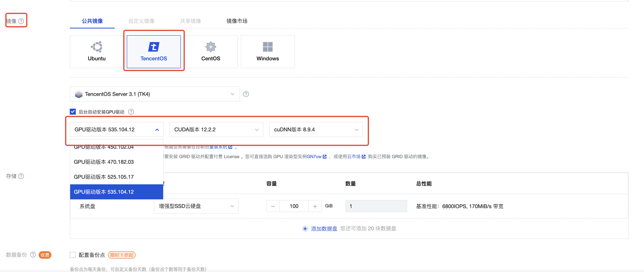Open the 云市场 link
Image resolution: width=644 pixels, height=272 pixels.
(354, 157)
